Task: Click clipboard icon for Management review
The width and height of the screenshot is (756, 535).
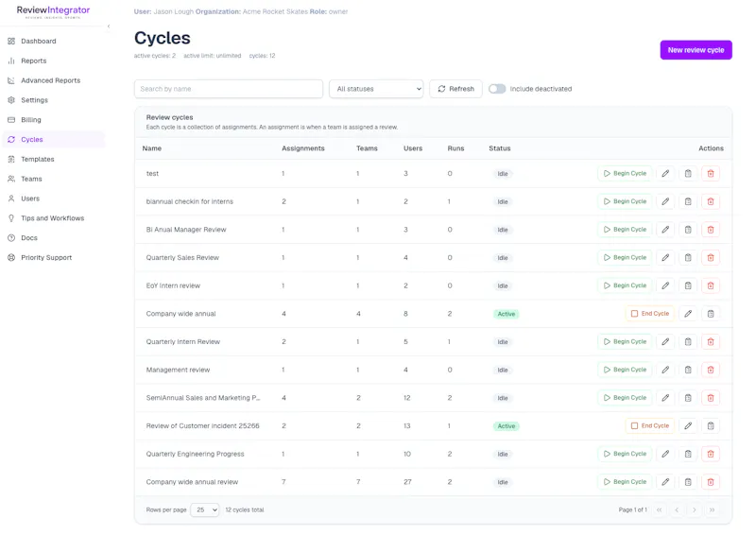Action: (688, 370)
